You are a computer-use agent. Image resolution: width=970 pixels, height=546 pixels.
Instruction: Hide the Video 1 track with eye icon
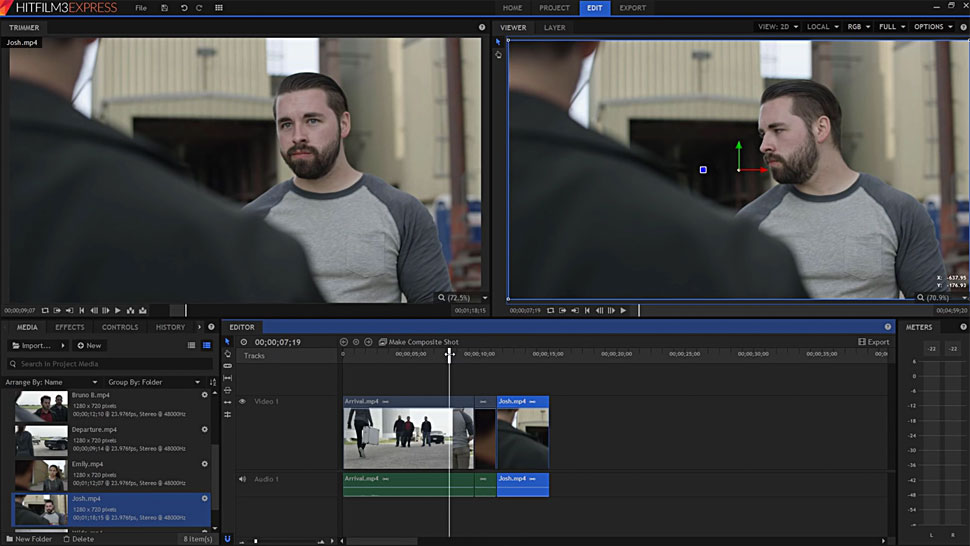point(242,401)
